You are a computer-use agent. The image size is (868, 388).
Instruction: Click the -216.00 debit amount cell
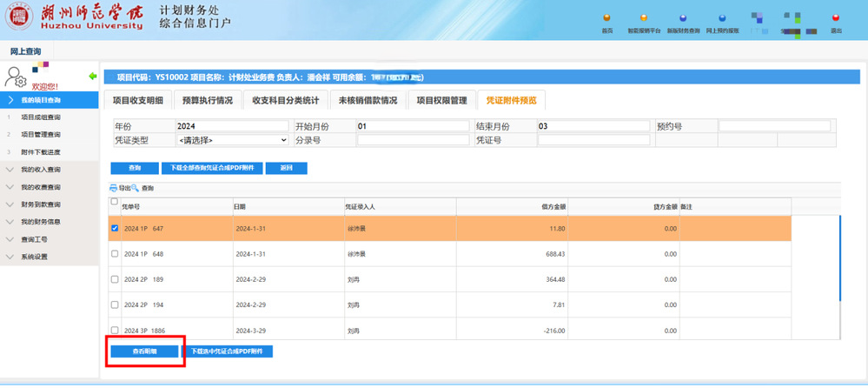coord(512,331)
